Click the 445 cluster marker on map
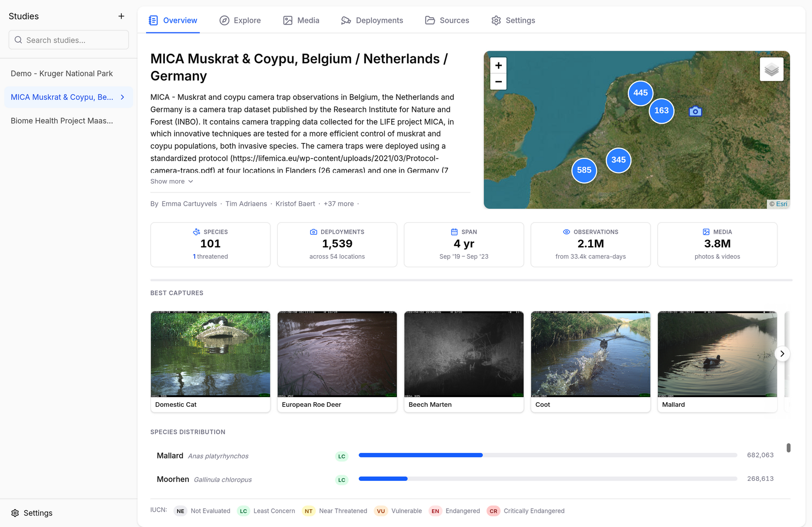Image resolution: width=812 pixels, height=527 pixels. [640, 93]
